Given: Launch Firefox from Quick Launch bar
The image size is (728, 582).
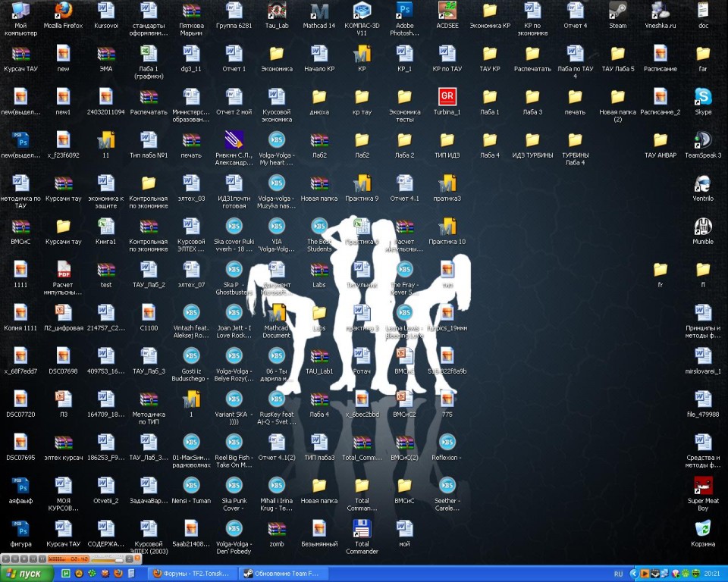Looking at the screenshot, I should [118, 573].
